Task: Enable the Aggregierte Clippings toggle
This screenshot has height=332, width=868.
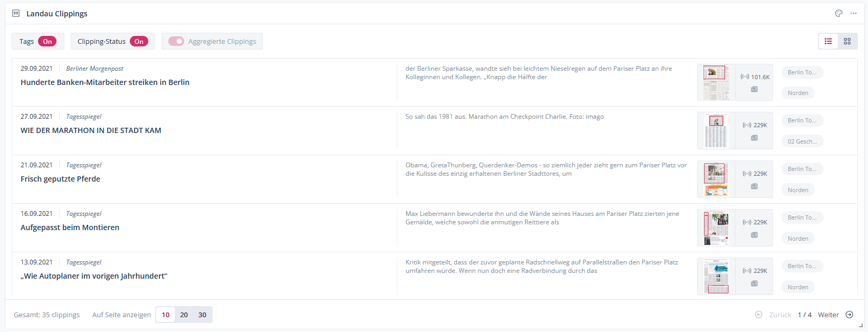Action: point(176,41)
